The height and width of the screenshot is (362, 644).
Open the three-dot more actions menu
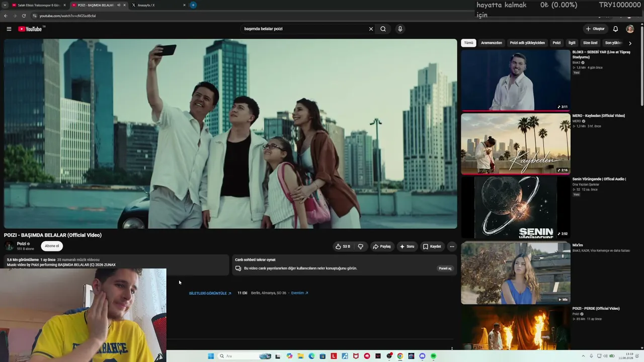coord(452,246)
